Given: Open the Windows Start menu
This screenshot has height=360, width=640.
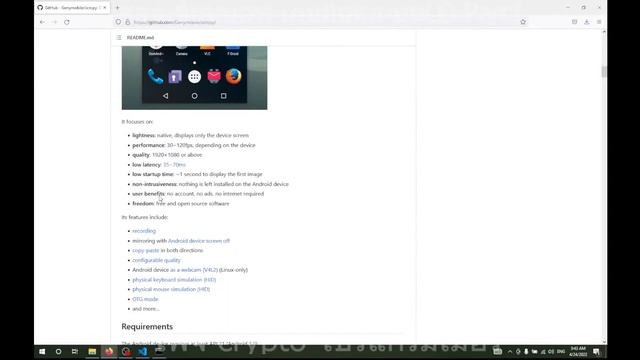Looking at the screenshot, I should point(42,351).
